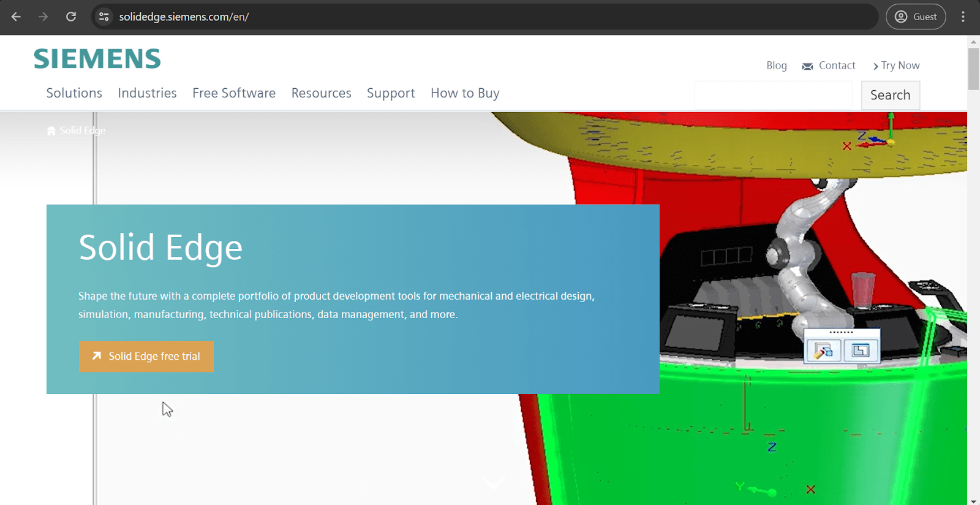Click the paint tool icon in CAD popup
The image size is (980, 505).
point(823,351)
